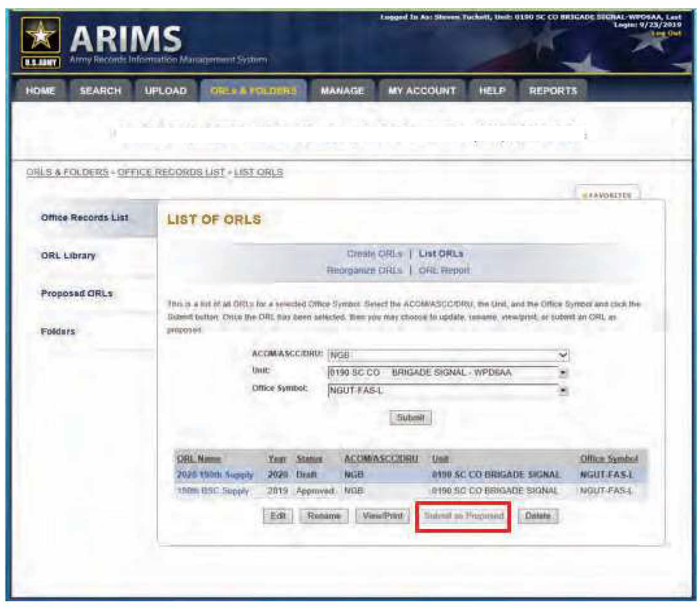Sort by ACOM/ASCC/DRU column header
The image size is (700, 607).
[x=381, y=459]
